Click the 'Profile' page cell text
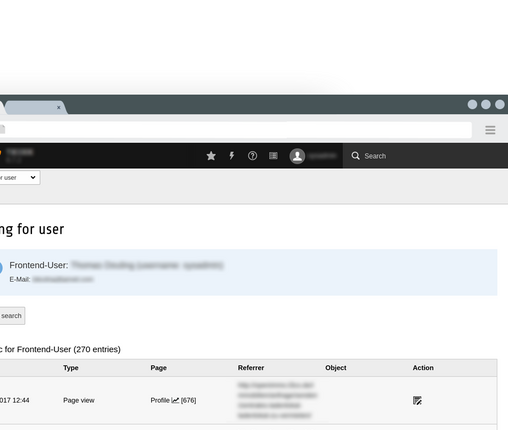The width and height of the screenshot is (508, 430). (160, 400)
